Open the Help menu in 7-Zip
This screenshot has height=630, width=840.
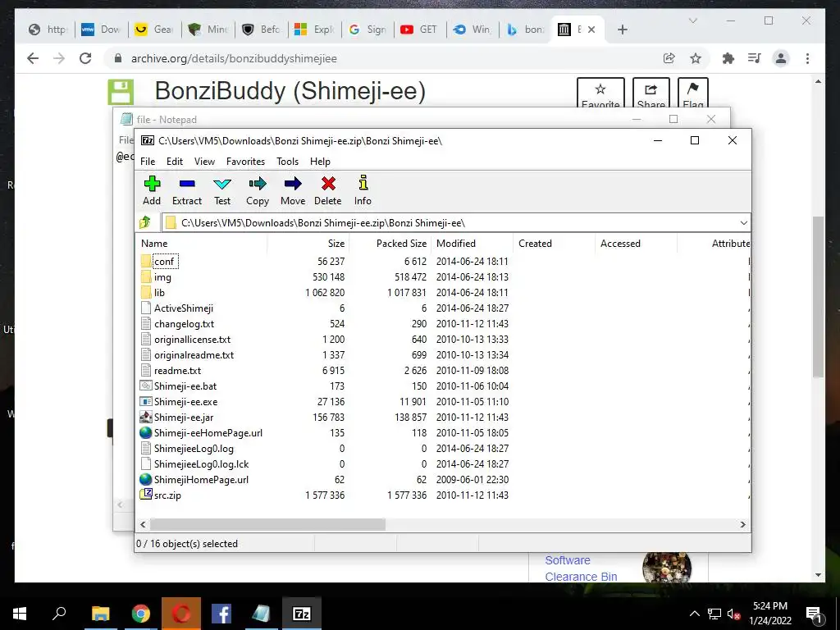(321, 162)
